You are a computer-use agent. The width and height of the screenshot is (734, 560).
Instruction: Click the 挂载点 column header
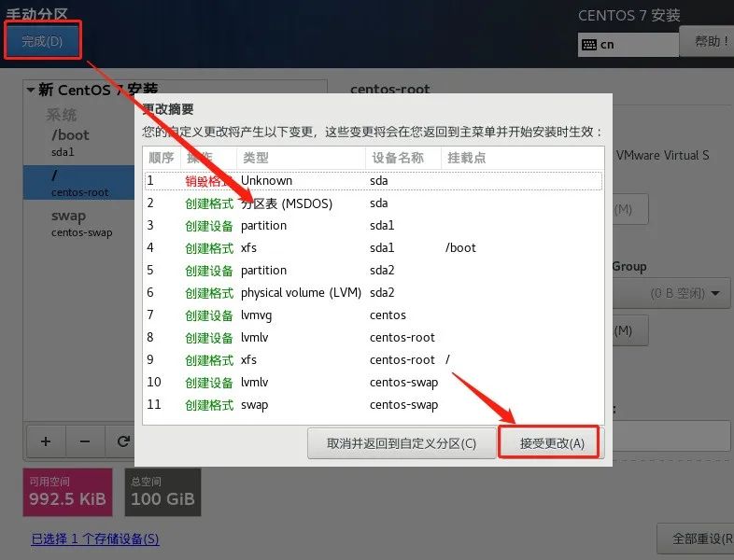(522, 158)
